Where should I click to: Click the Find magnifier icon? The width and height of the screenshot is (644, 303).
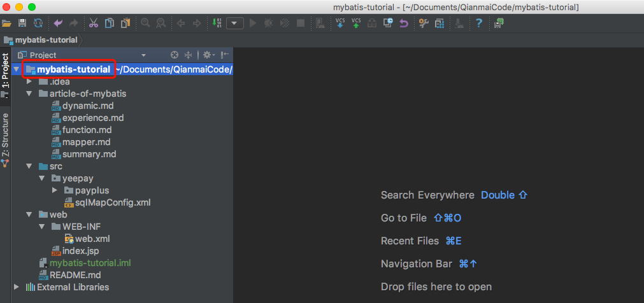click(145, 24)
